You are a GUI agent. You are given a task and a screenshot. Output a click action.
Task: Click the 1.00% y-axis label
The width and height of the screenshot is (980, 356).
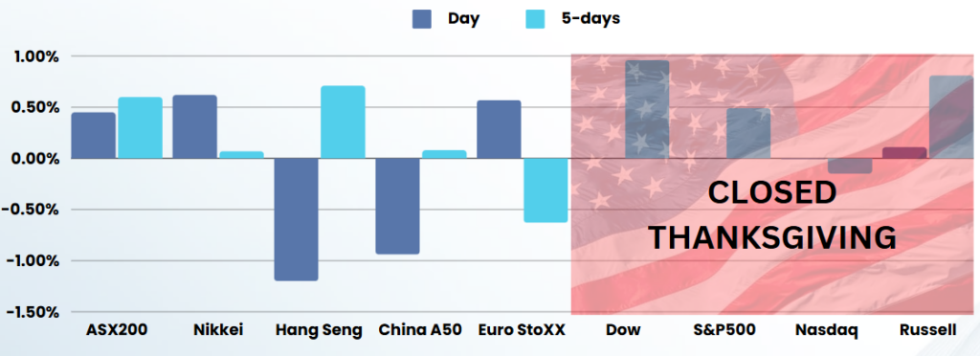point(37,56)
